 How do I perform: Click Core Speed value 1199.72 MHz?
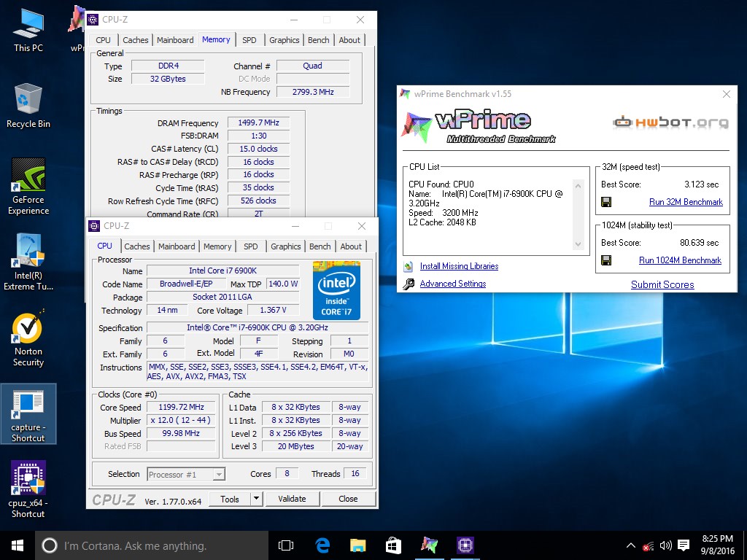point(181,407)
